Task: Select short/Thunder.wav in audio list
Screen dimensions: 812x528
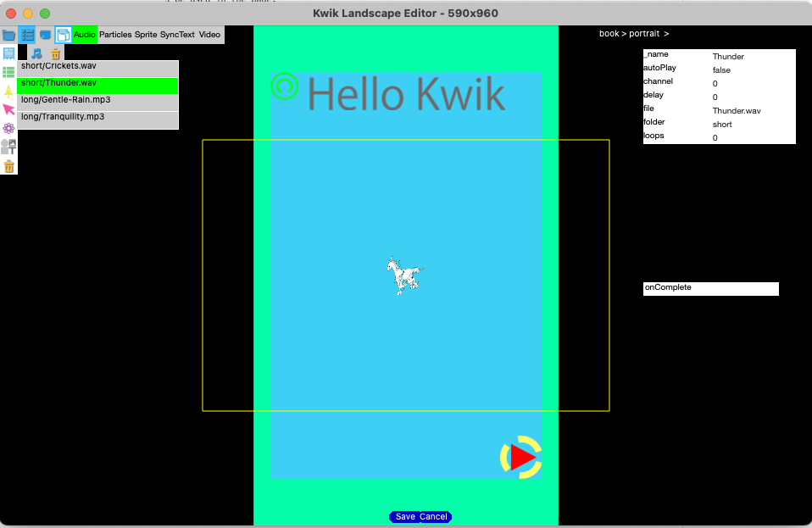Action: point(97,86)
